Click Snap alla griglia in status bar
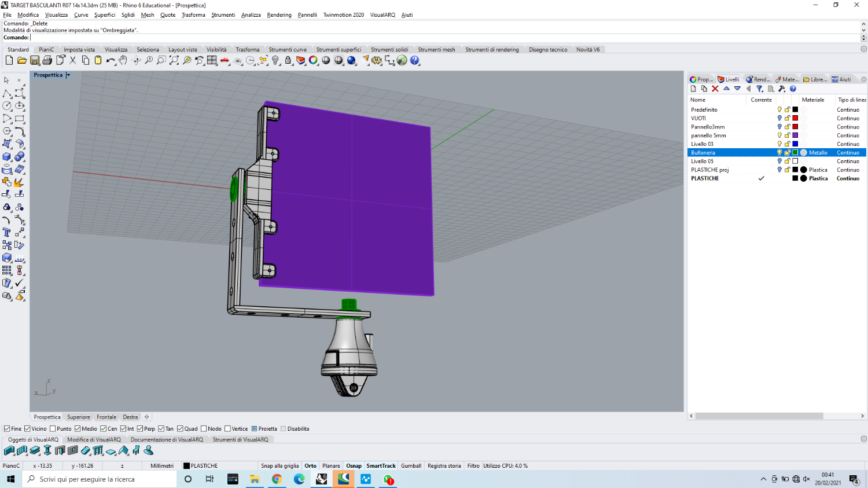This screenshot has height=488, width=868. click(x=279, y=465)
